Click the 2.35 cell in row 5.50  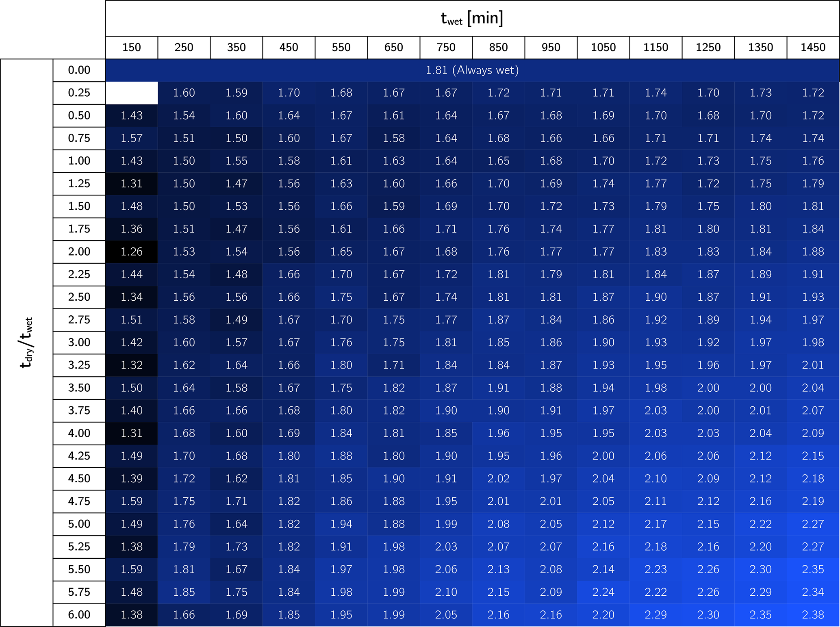813,569
